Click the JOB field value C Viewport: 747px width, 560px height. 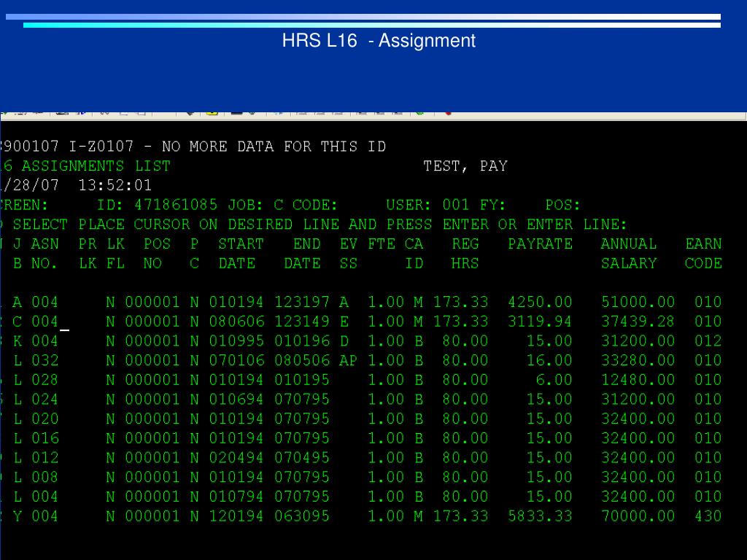point(278,205)
